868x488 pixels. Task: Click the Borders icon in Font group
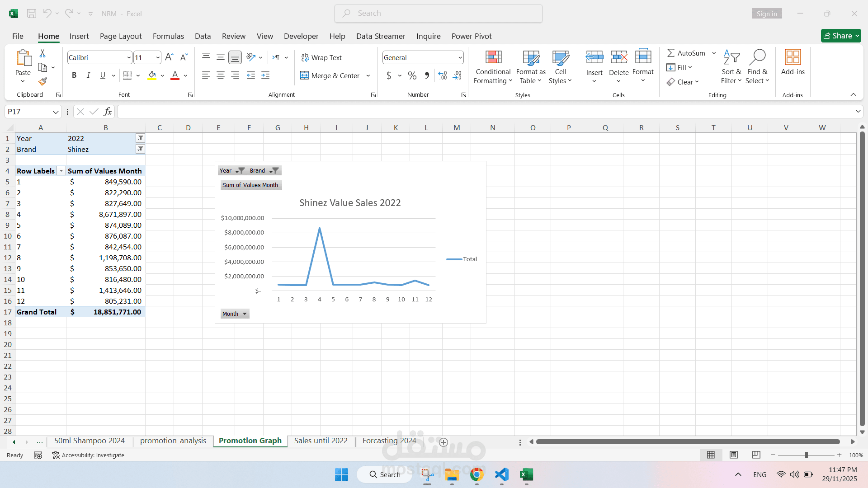pyautogui.click(x=127, y=75)
